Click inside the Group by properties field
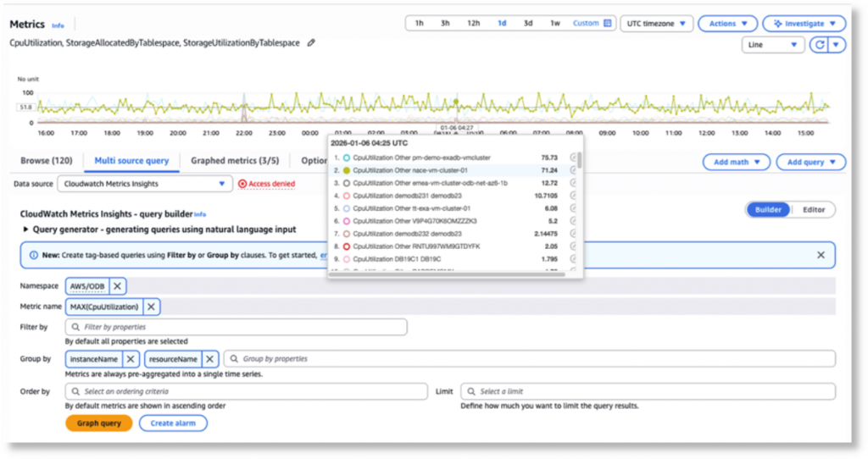The height and width of the screenshot is (459, 868). [x=530, y=359]
